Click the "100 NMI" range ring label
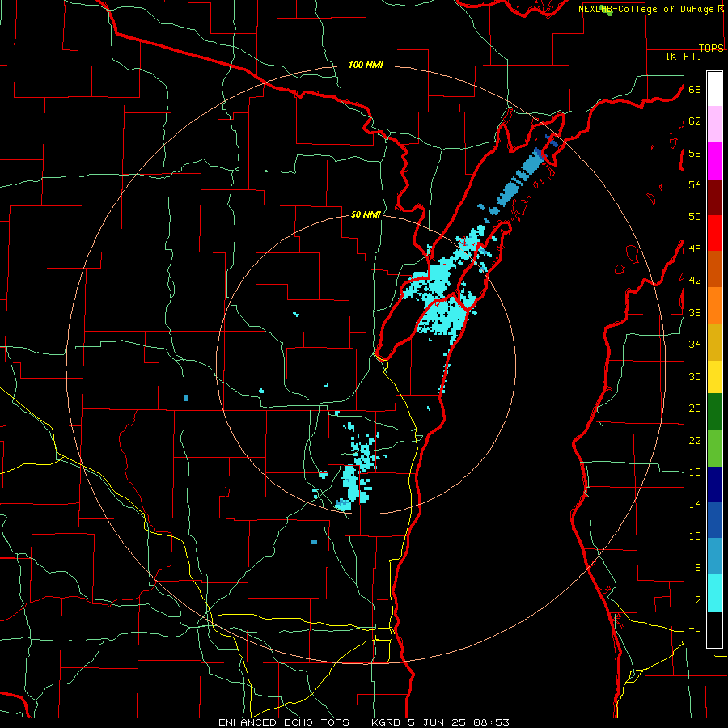The width and height of the screenshot is (728, 728). (x=366, y=65)
